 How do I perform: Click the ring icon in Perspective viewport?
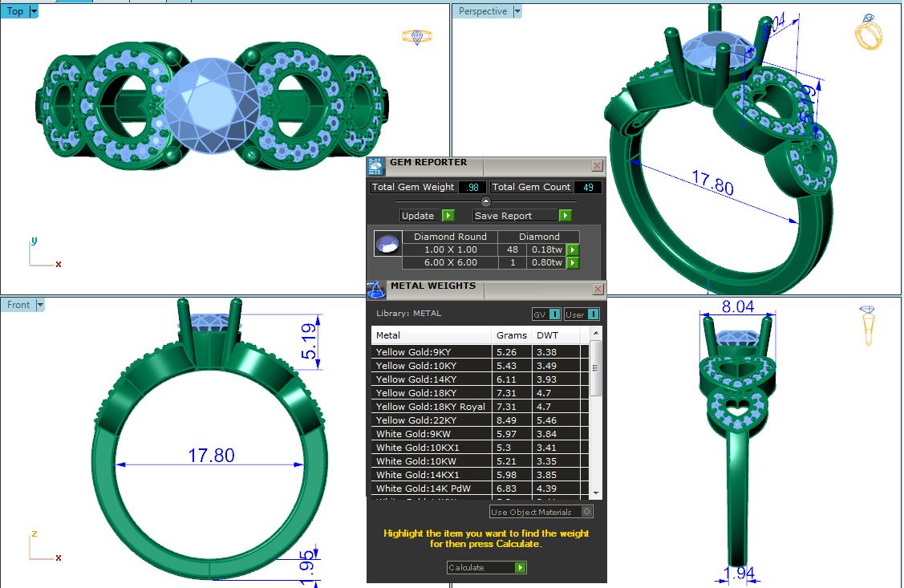click(x=868, y=32)
